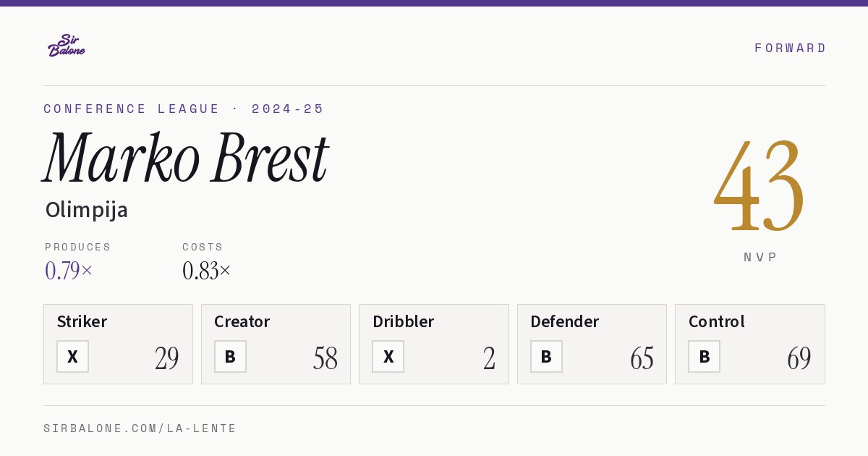Click the Produces 0.79× value

69,271
